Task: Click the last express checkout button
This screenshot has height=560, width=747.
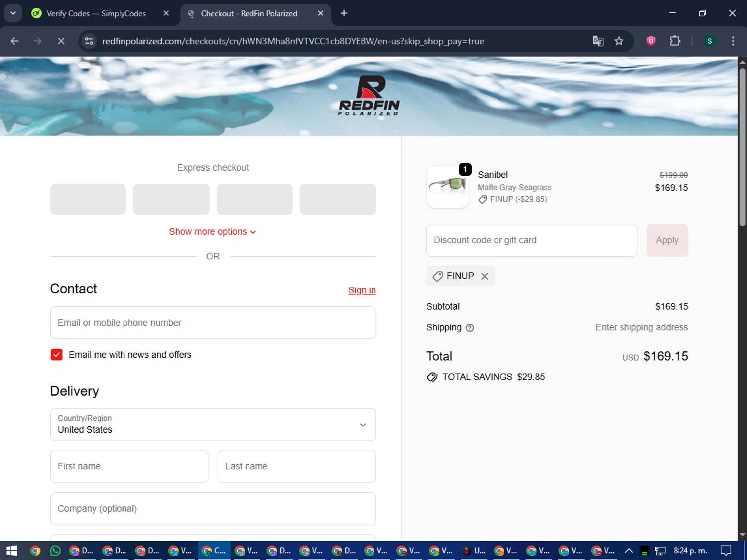Action: (338, 199)
